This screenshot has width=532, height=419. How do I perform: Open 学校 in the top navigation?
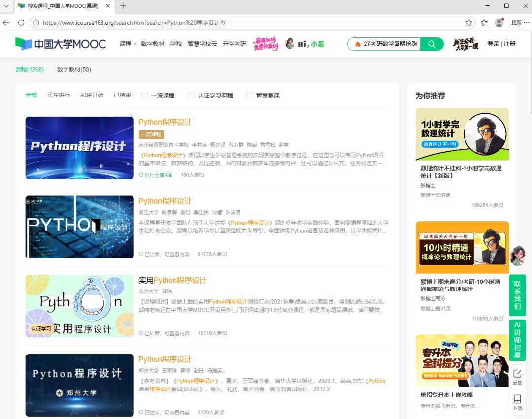pos(176,44)
